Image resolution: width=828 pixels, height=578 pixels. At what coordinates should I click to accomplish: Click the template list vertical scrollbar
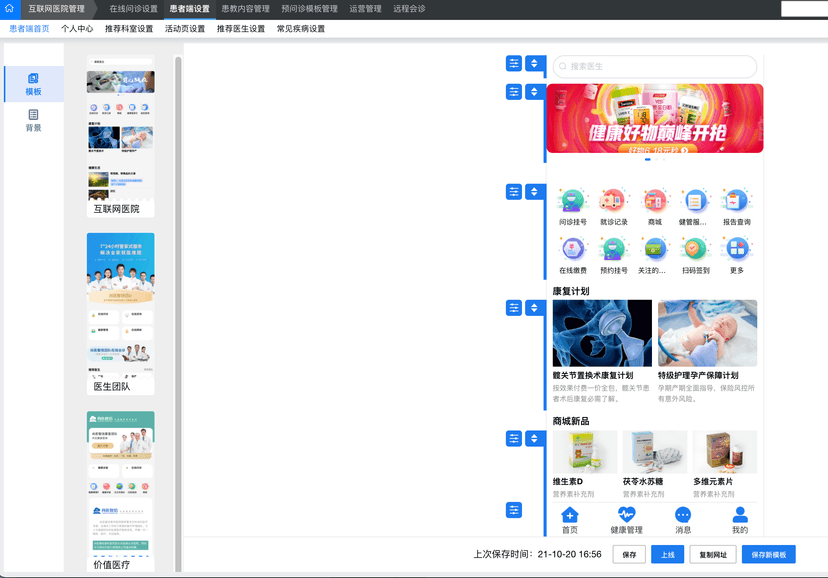coord(178,314)
